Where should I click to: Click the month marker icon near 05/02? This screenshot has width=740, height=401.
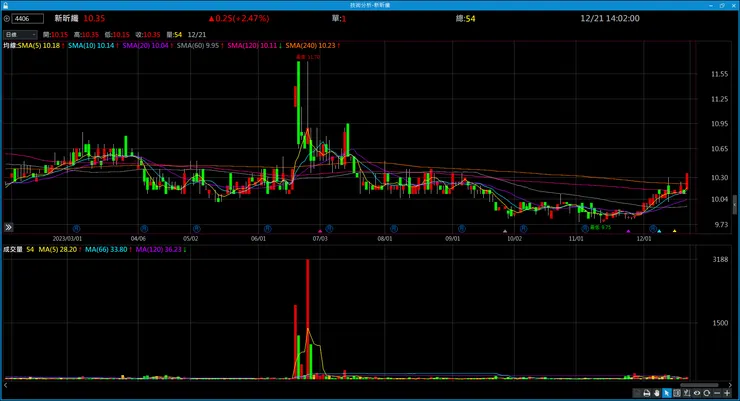point(197,229)
